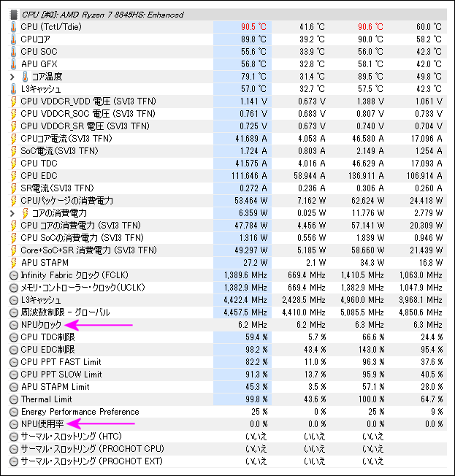The image size is (455, 476).
Task: Click lightning icon beside CPUパッケージの消費電力
Action: [13, 201]
